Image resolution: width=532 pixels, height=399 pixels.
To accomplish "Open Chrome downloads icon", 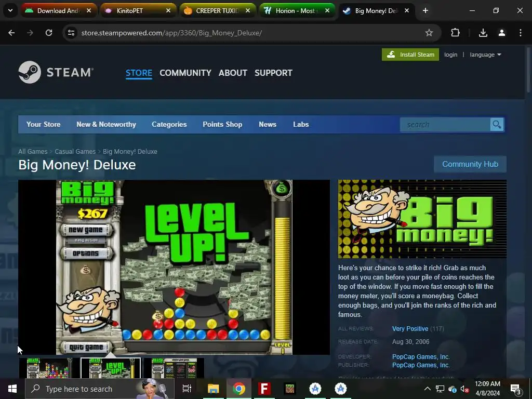I will pos(483,33).
